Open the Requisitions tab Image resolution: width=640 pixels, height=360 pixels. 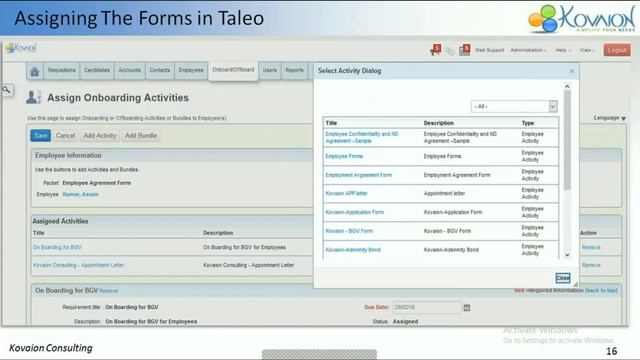pyautogui.click(x=62, y=71)
